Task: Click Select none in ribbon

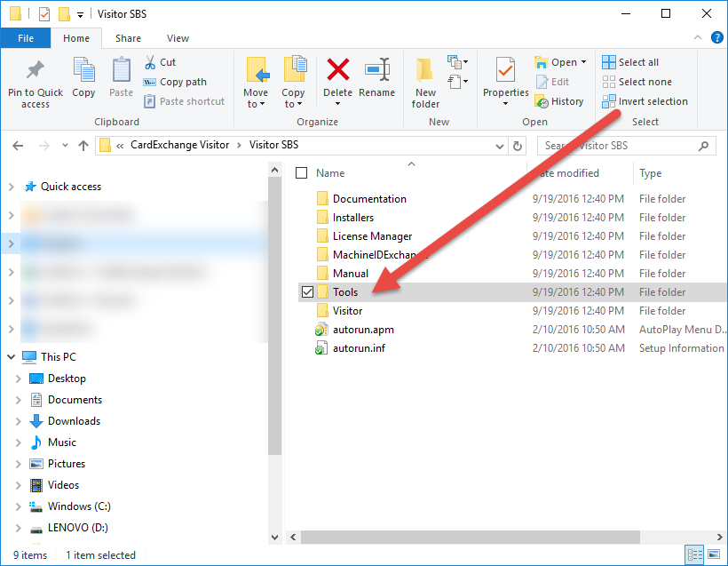Action: coord(637,82)
